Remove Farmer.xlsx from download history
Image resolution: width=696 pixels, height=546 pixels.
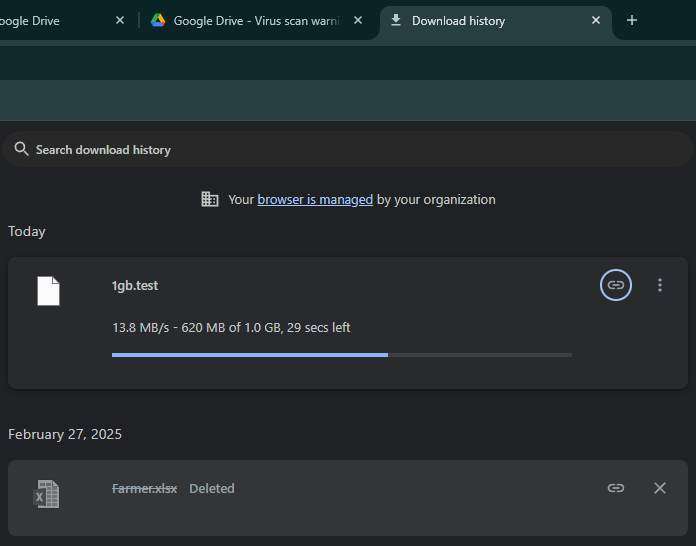(x=659, y=488)
